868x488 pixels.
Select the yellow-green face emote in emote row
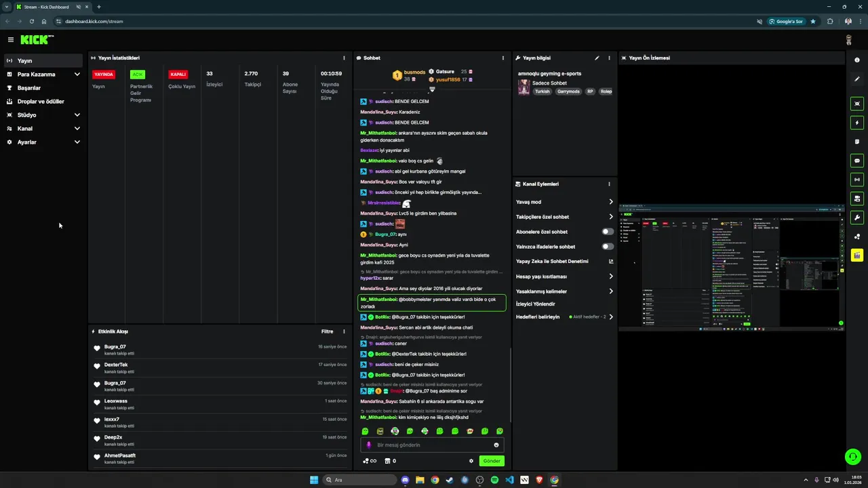click(x=380, y=431)
